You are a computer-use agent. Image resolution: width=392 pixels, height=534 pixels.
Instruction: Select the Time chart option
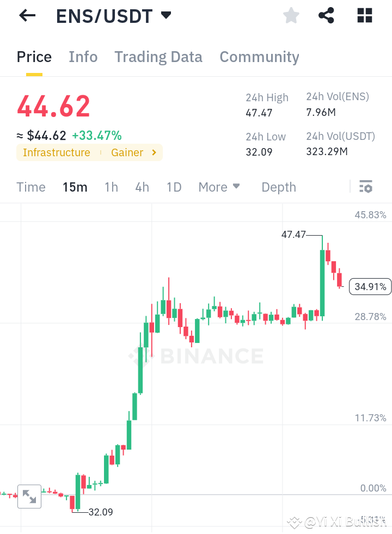[30, 187]
